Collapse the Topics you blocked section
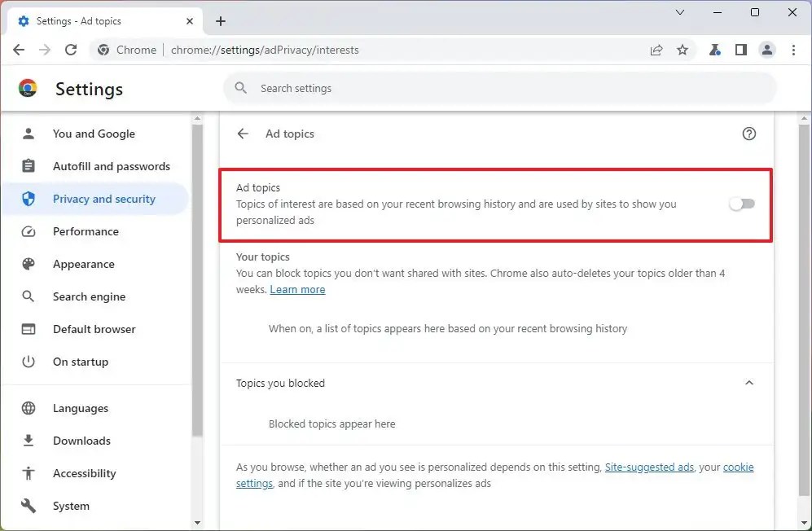 coord(749,383)
